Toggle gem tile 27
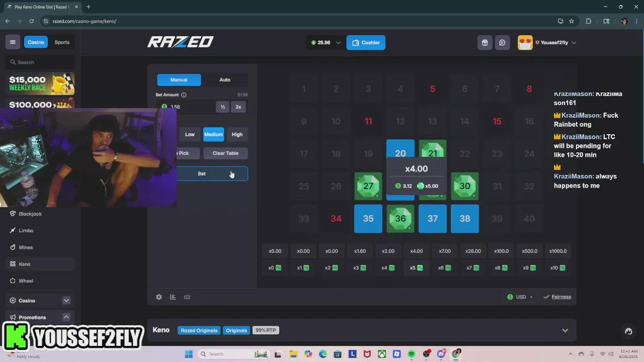 tap(368, 186)
